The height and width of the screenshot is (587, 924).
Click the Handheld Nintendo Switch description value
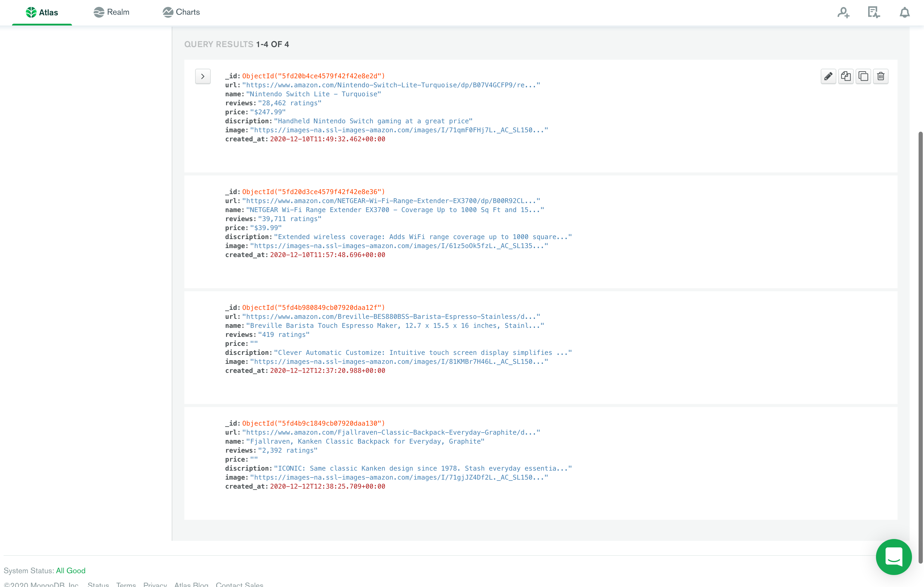373,121
